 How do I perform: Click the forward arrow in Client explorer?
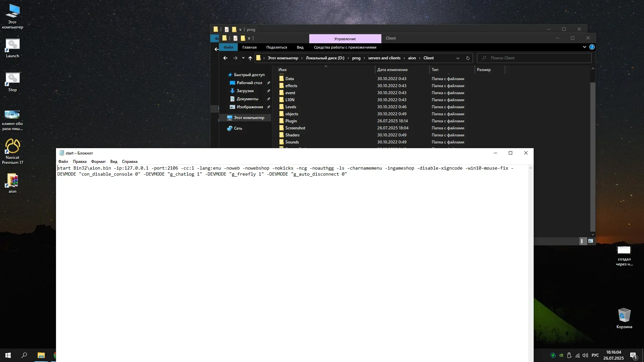tap(235, 58)
